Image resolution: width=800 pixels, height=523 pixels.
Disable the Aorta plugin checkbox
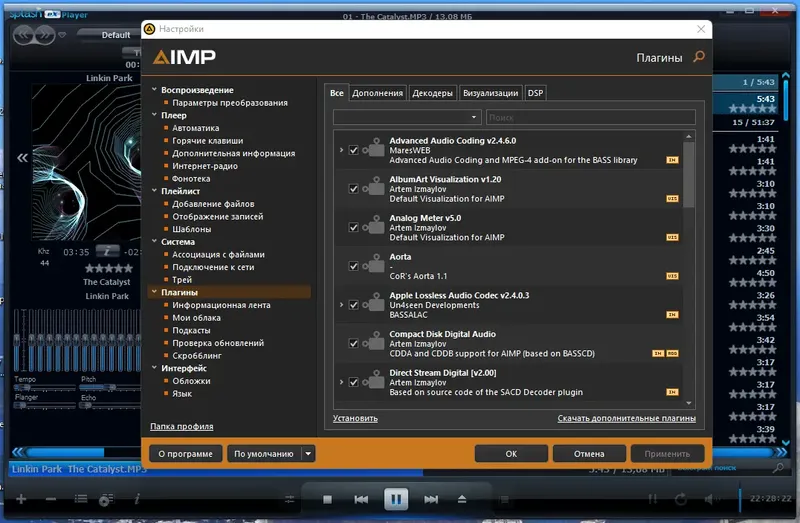click(x=353, y=266)
